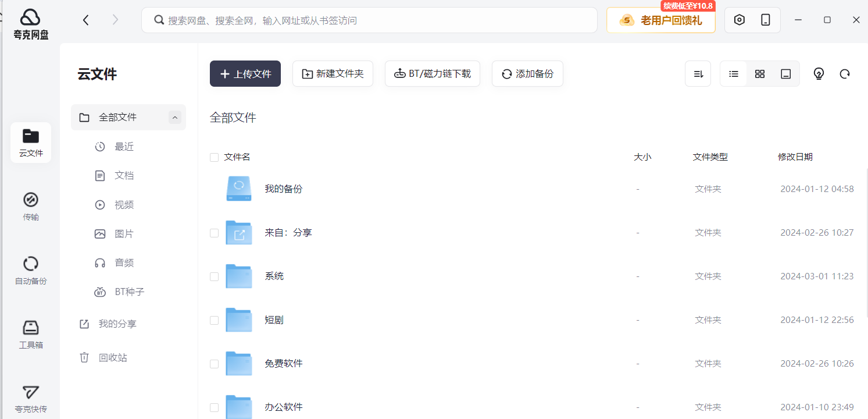Open the hexagon settings icon
Image resolution: width=868 pixels, height=419 pixels.
click(739, 20)
